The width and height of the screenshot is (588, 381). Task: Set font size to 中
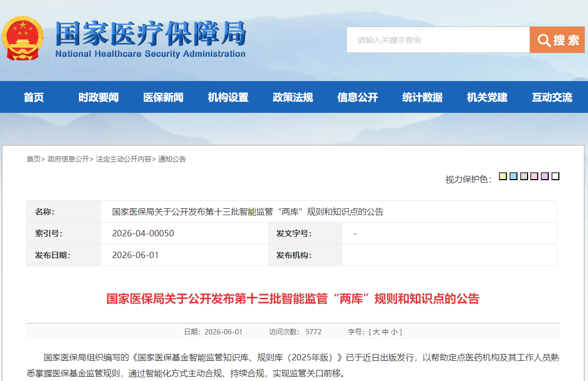coord(385,332)
